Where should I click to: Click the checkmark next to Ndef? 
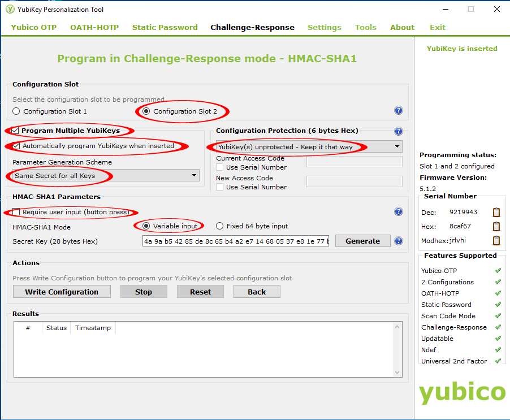click(x=498, y=350)
